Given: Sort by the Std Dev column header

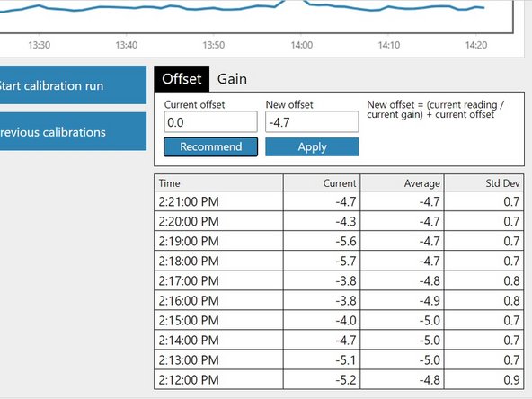Looking at the screenshot, I should 483,183.
